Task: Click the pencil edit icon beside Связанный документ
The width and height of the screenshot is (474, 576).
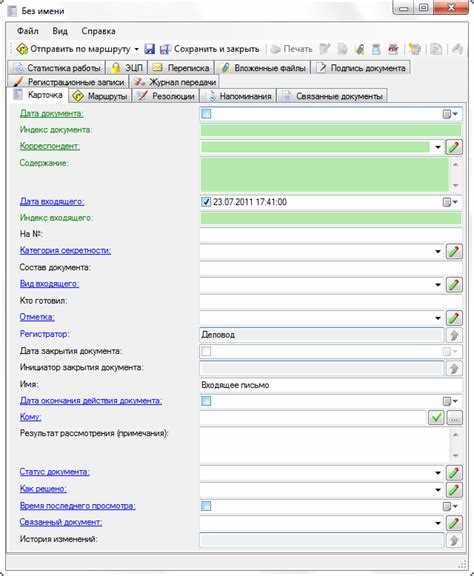Action: tap(454, 523)
